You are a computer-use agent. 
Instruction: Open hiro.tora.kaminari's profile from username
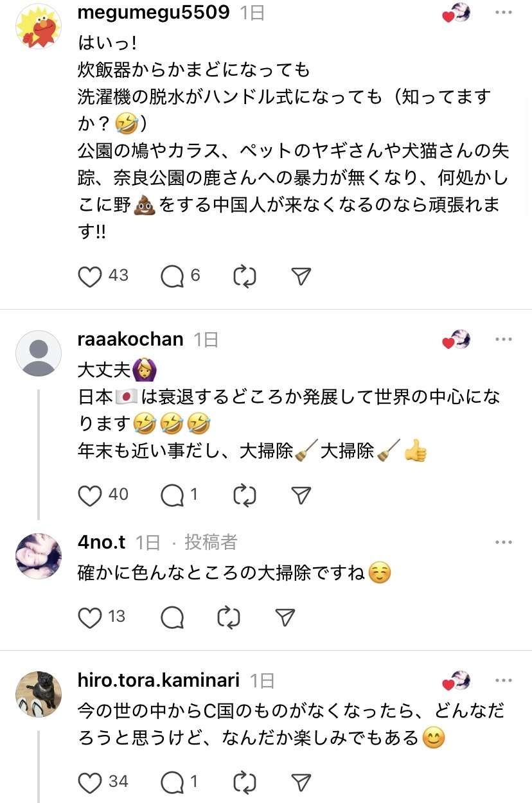(x=158, y=680)
